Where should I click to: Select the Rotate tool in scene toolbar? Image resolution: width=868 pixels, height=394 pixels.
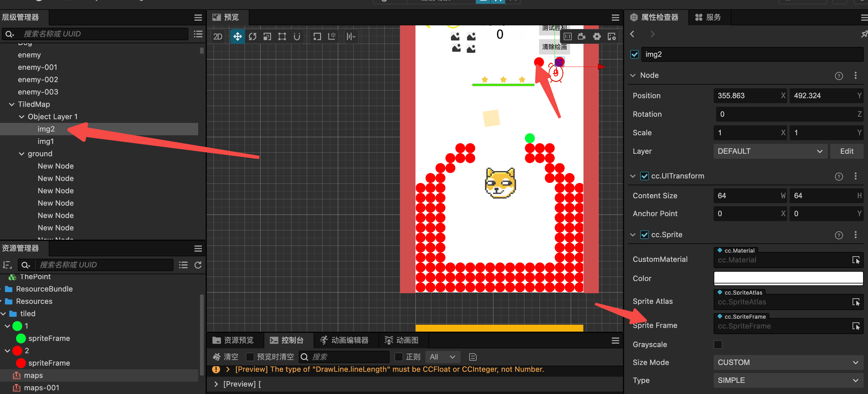point(252,36)
